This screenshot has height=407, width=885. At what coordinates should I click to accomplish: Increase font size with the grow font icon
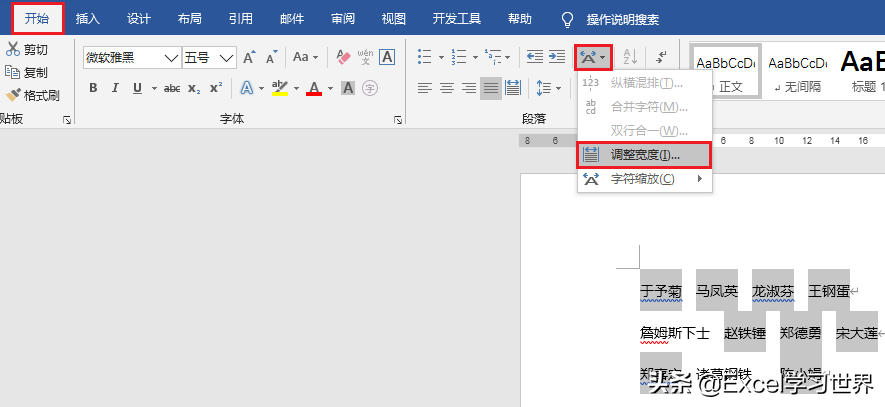pos(249,58)
